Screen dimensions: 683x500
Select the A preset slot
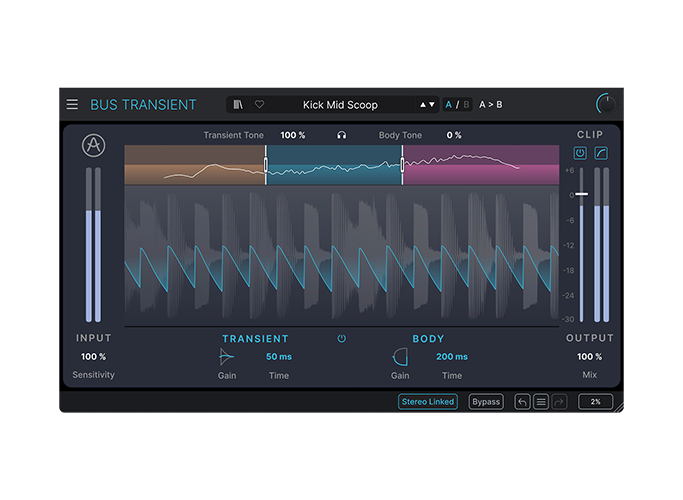pos(449,104)
